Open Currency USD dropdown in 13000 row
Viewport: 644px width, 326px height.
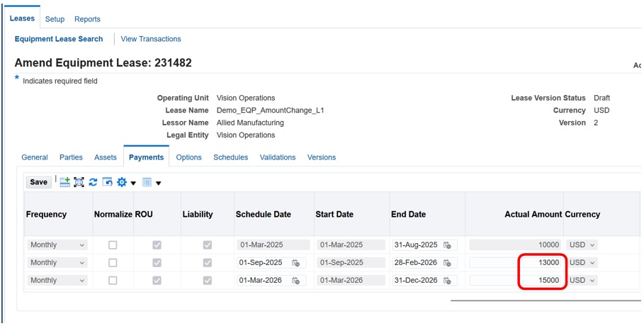click(x=582, y=263)
